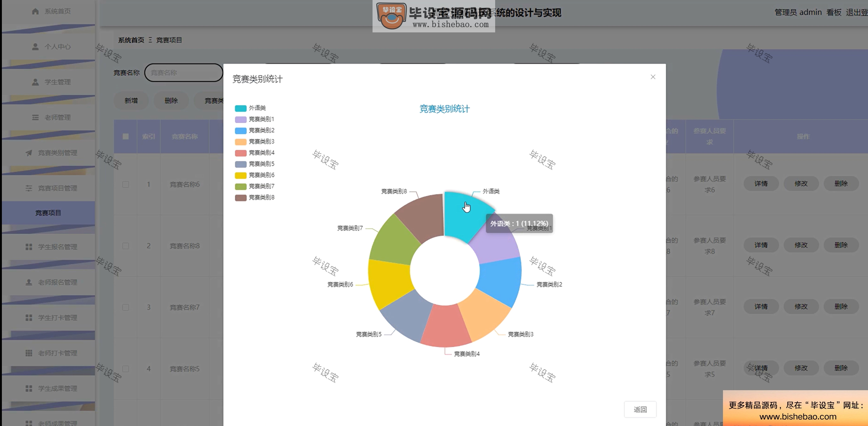The height and width of the screenshot is (426, 868).
Task: Expand 学生打卡管理 sidebar menu
Action: coord(48,318)
